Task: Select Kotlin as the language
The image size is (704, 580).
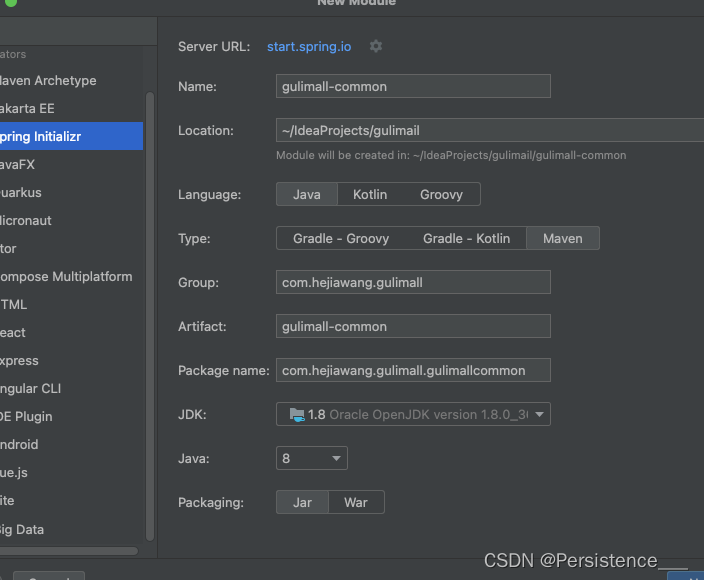Action: click(370, 194)
